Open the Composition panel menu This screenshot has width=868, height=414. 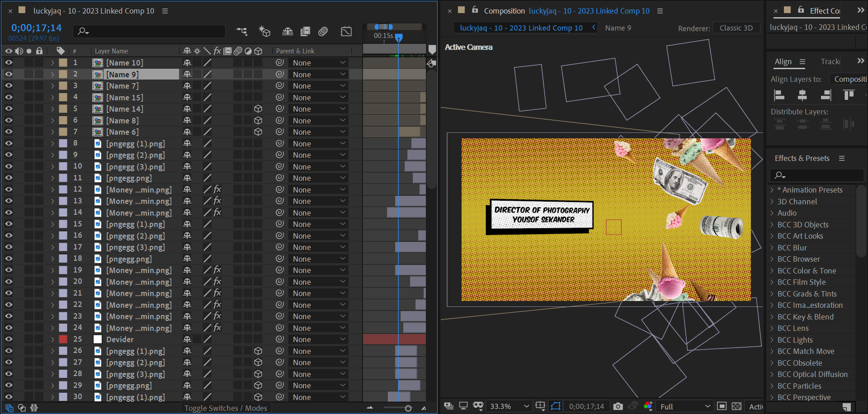660,11
